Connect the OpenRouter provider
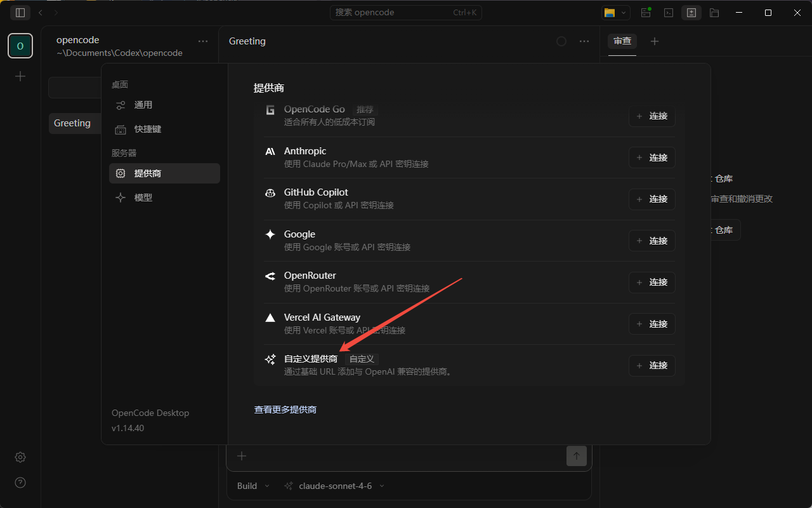Viewport: 812px width, 508px height. tap(652, 283)
